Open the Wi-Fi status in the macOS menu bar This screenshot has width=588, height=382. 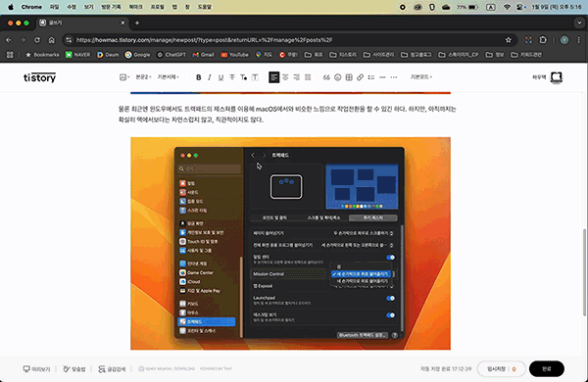507,7
